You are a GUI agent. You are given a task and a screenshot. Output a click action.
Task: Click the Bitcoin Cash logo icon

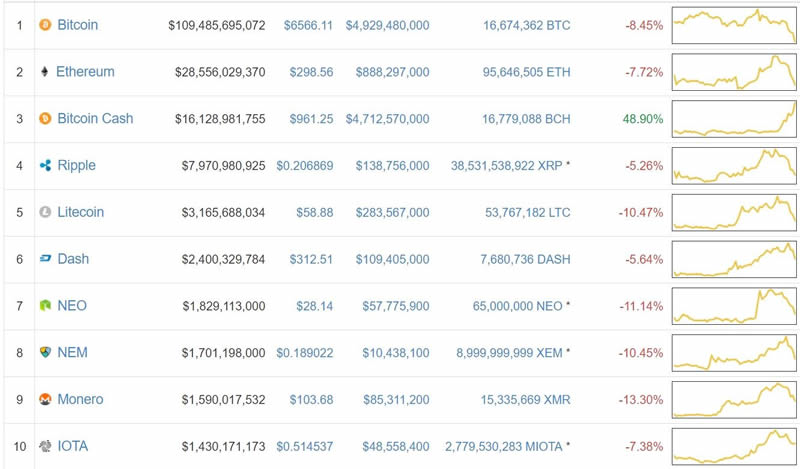[x=44, y=119]
